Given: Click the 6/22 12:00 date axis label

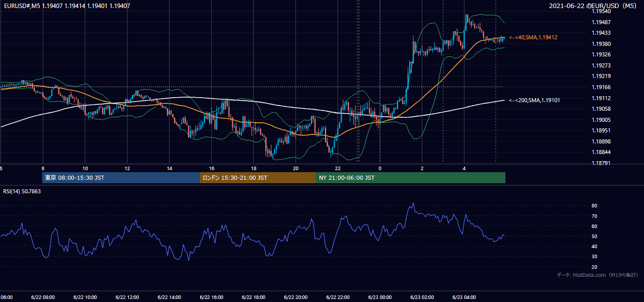Looking at the screenshot, I should point(127,297).
